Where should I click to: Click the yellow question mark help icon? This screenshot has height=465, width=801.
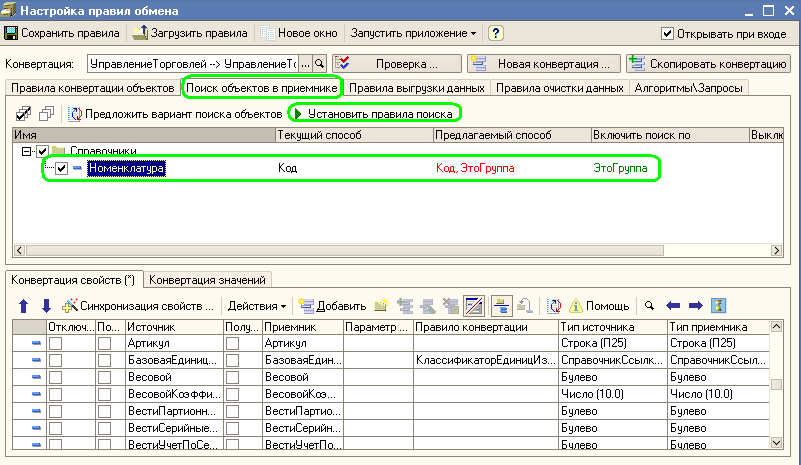[496, 33]
